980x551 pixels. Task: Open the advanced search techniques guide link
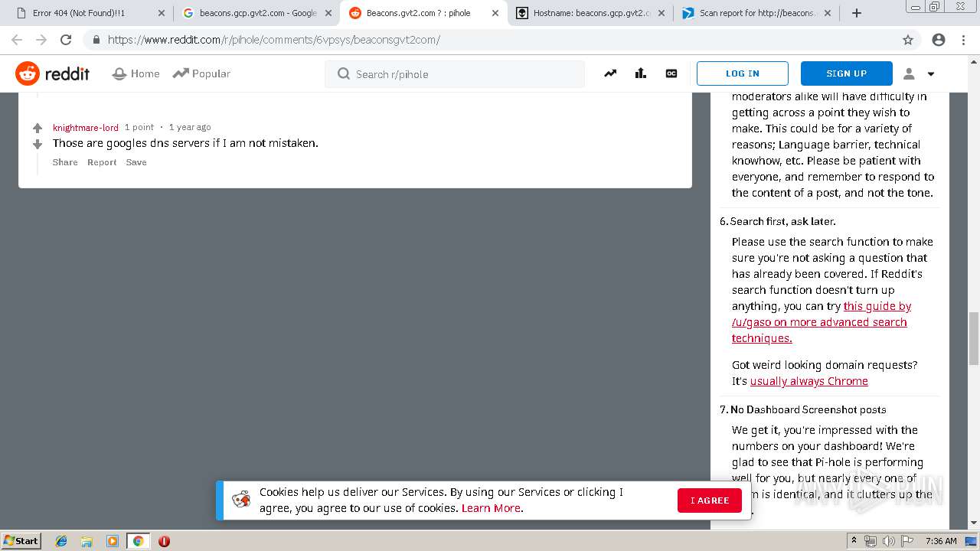point(821,322)
